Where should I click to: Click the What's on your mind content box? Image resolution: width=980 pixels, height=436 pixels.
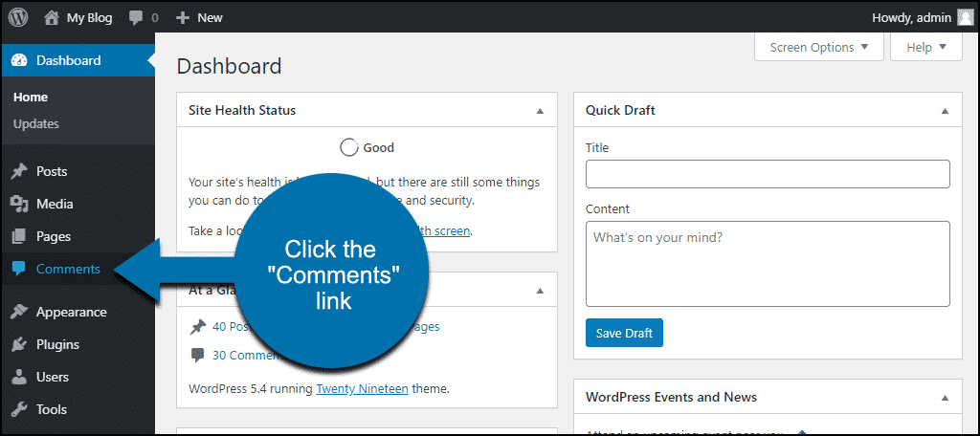[768, 264]
